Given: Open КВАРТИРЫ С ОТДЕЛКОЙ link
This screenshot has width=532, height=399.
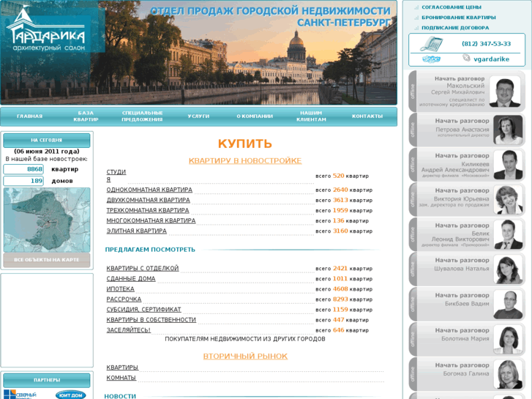Looking at the screenshot, I should coord(143,268).
